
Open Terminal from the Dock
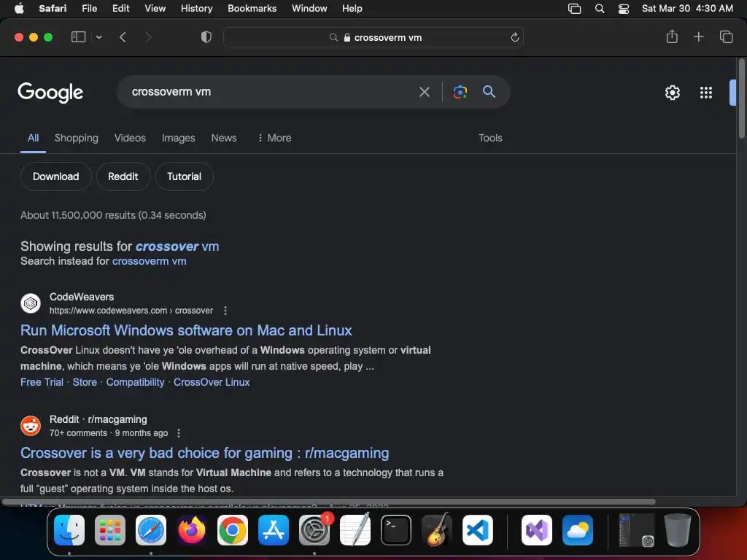pyautogui.click(x=396, y=530)
